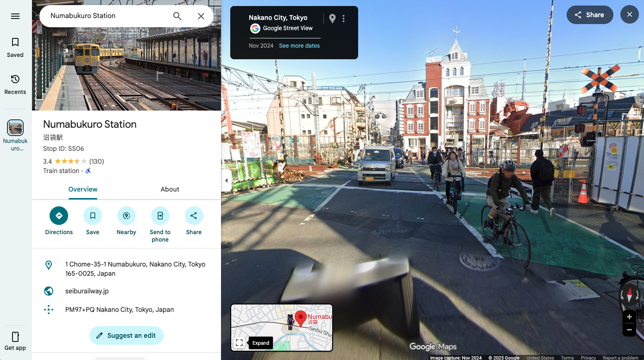
Task: Send the place to your phone
Action: tap(160, 224)
